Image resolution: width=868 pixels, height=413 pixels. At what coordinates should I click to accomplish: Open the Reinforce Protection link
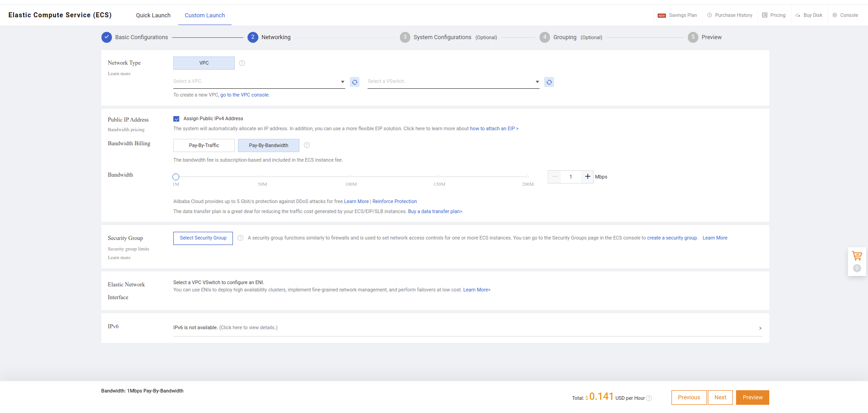pos(394,202)
